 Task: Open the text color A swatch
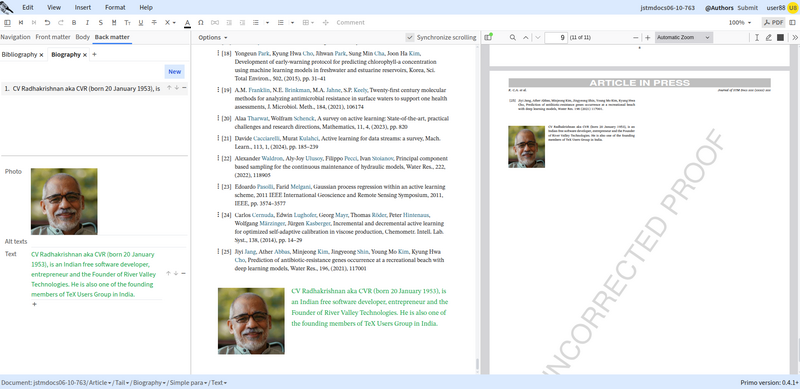click(187, 22)
